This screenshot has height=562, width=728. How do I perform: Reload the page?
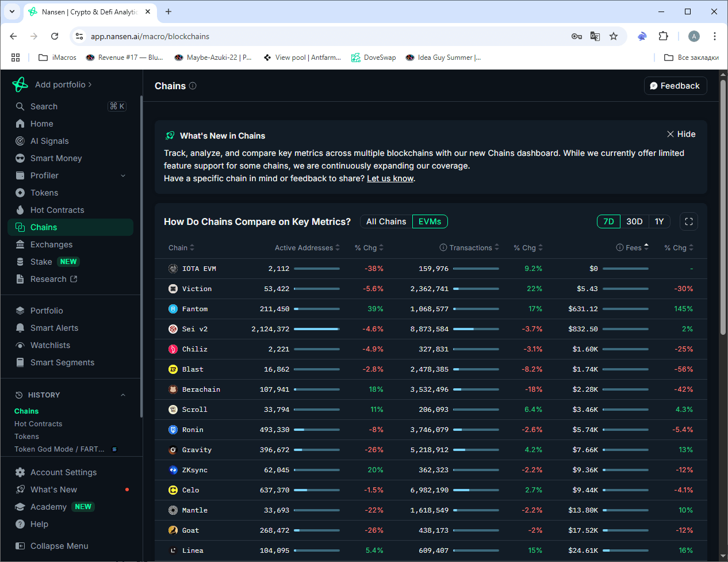55,36
